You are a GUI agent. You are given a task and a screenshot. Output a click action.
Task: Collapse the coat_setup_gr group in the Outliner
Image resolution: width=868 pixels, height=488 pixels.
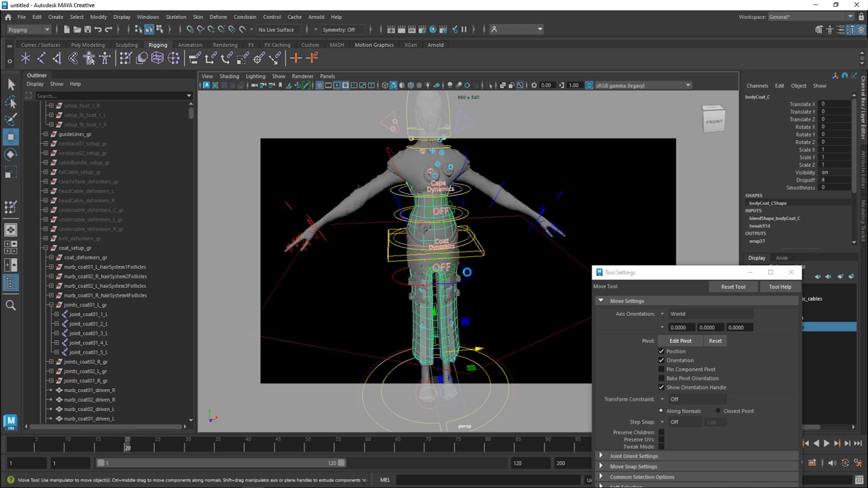coord(47,248)
